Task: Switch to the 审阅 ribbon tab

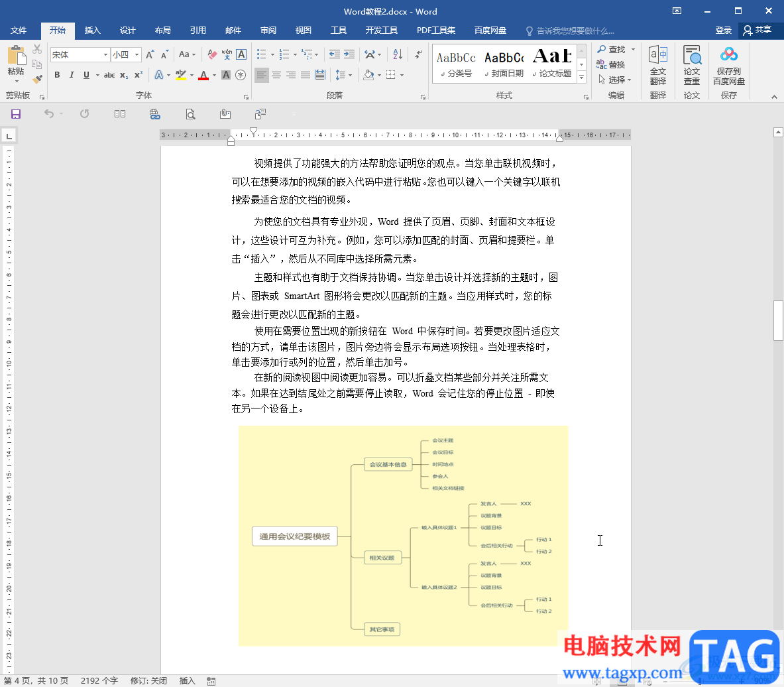Action: [268, 31]
